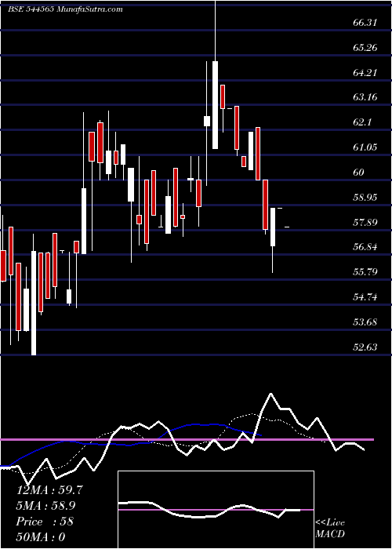The image size is (392, 549).
Task: Click the 61.05 price axis label
Action: 365,147
